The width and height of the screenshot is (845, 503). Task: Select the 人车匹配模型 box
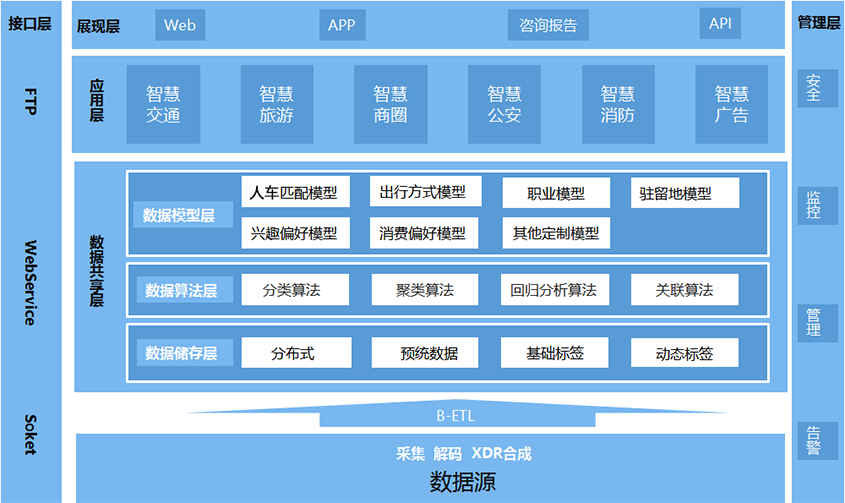click(294, 193)
